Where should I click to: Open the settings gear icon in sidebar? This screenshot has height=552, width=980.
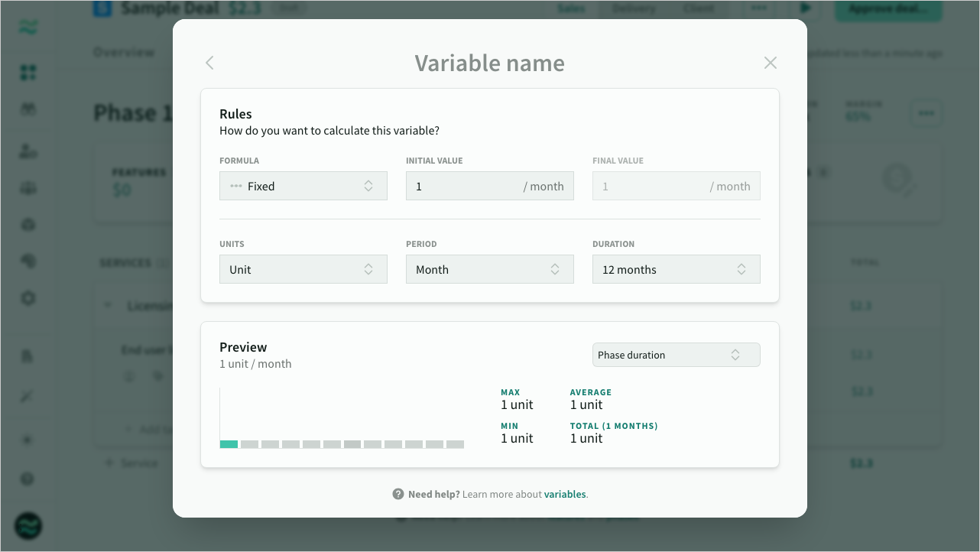[28, 297]
